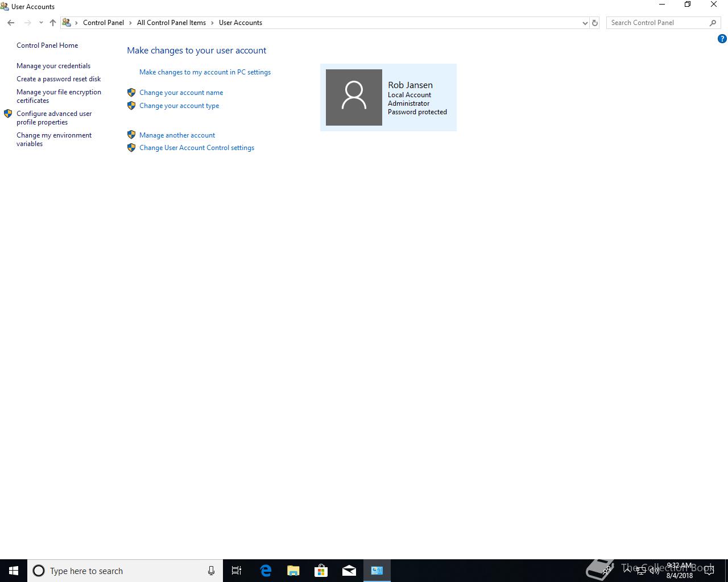
Task: Open Task View on the taskbar
Action: pos(237,571)
